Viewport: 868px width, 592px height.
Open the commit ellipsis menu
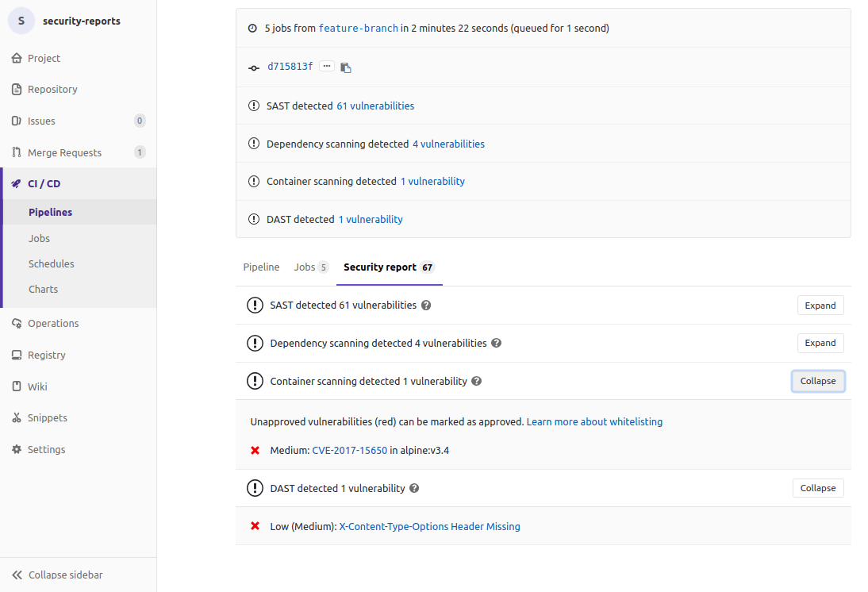pyautogui.click(x=326, y=67)
